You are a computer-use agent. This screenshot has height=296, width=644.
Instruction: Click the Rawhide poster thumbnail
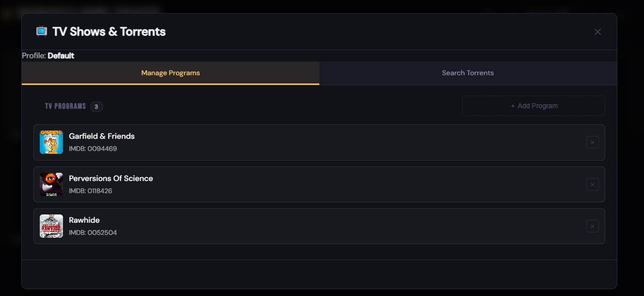pos(51,226)
